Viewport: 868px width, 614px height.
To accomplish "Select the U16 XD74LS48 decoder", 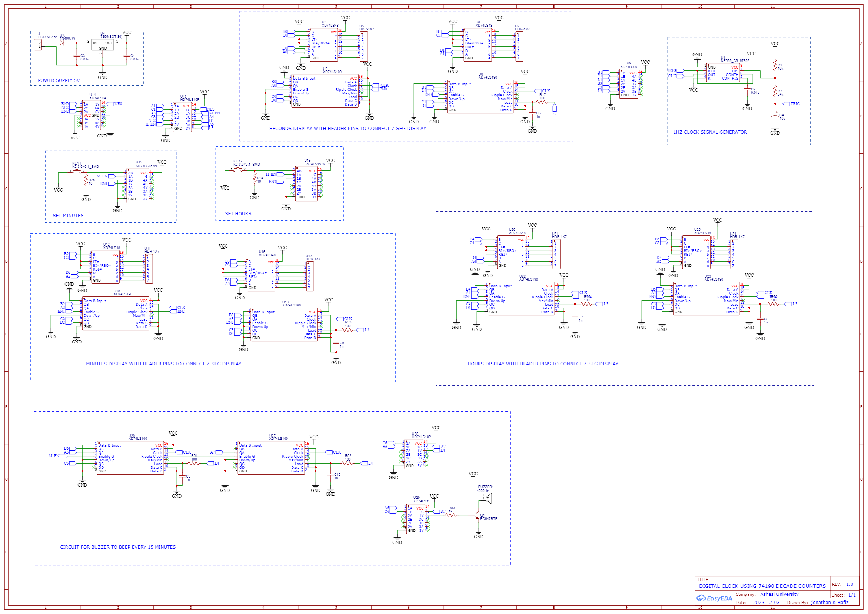I will (x=261, y=274).
